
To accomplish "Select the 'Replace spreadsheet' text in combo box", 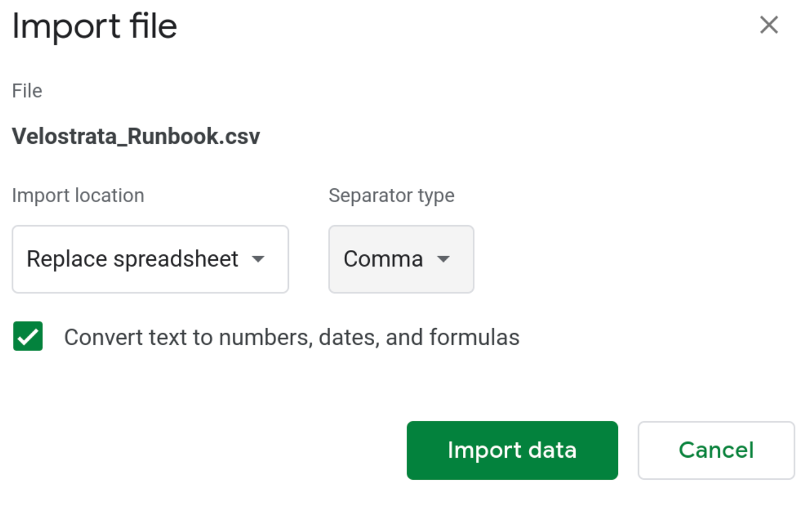I will pyautogui.click(x=132, y=259).
